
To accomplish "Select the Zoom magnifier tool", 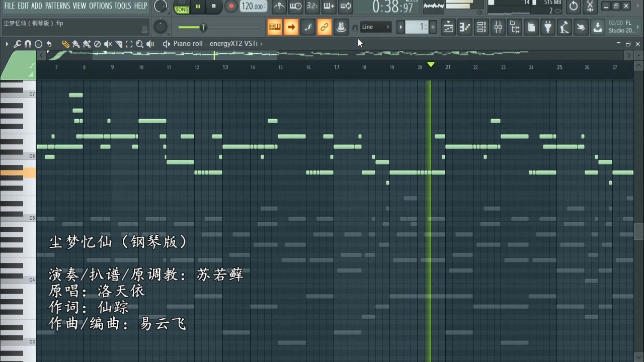I will (x=139, y=44).
